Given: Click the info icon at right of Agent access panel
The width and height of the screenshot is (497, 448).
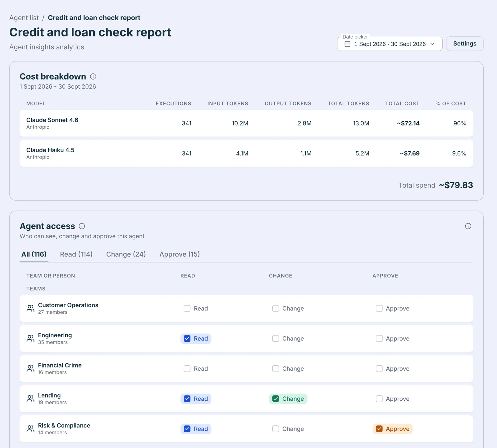Looking at the screenshot, I should (x=468, y=226).
